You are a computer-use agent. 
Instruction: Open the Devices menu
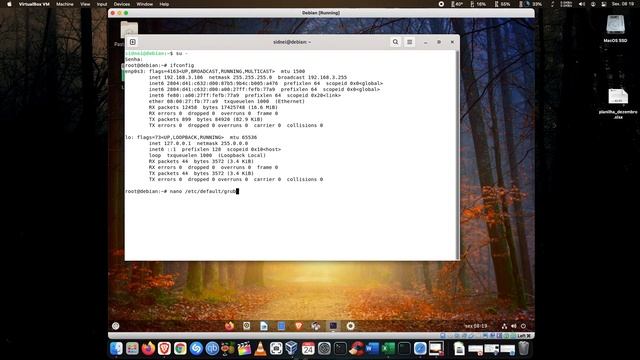[122, 4]
